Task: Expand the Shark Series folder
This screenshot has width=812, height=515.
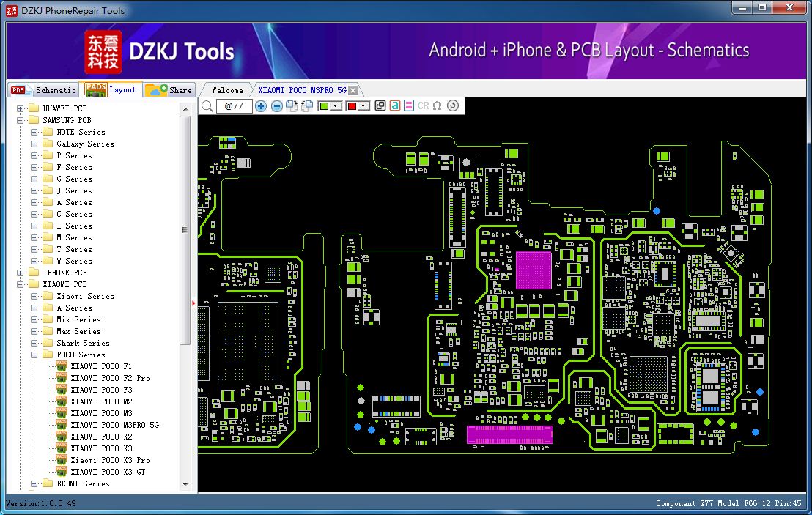Action: point(34,343)
